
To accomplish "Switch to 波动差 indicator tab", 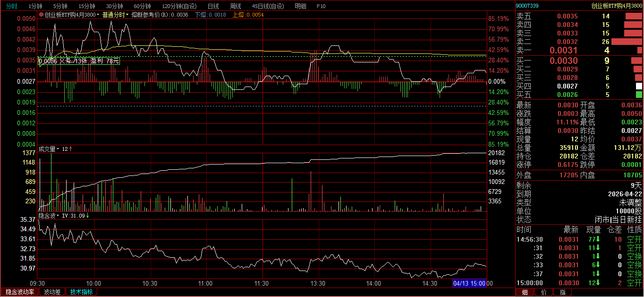I will point(52,292).
